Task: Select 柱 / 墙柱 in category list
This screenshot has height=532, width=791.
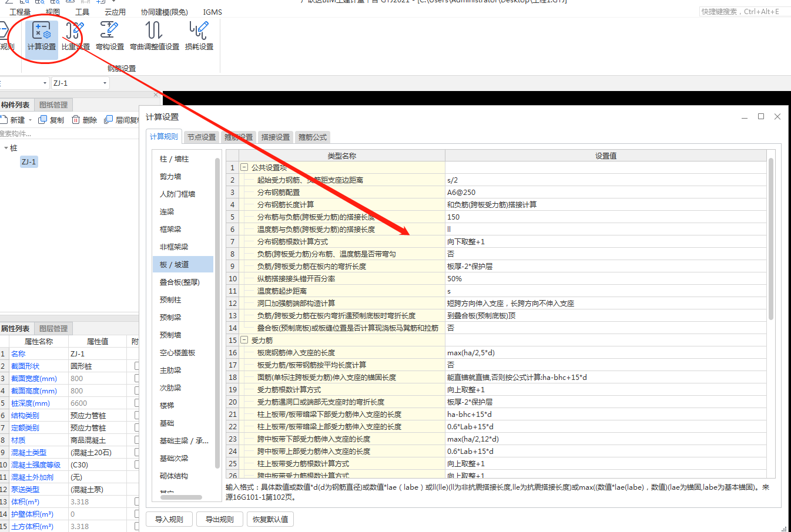Action: click(x=182, y=159)
